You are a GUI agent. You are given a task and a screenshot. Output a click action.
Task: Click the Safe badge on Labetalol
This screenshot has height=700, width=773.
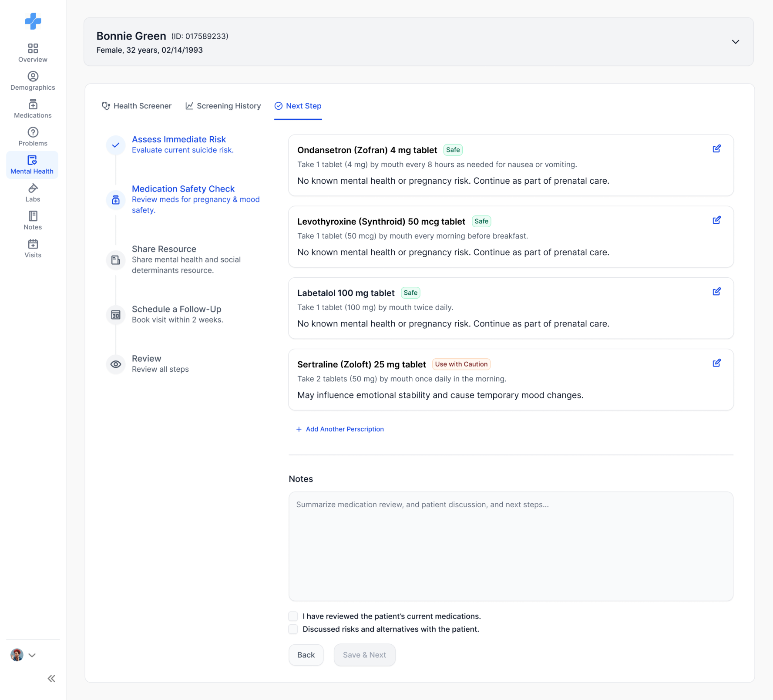tap(410, 293)
